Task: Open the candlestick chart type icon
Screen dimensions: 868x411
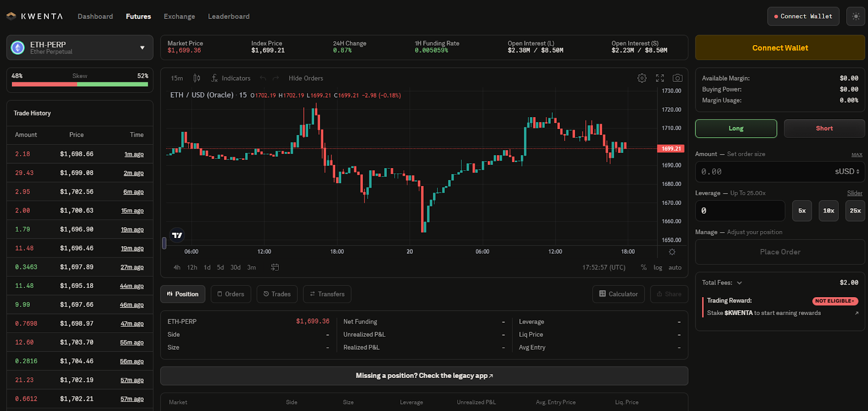Action: pos(197,78)
